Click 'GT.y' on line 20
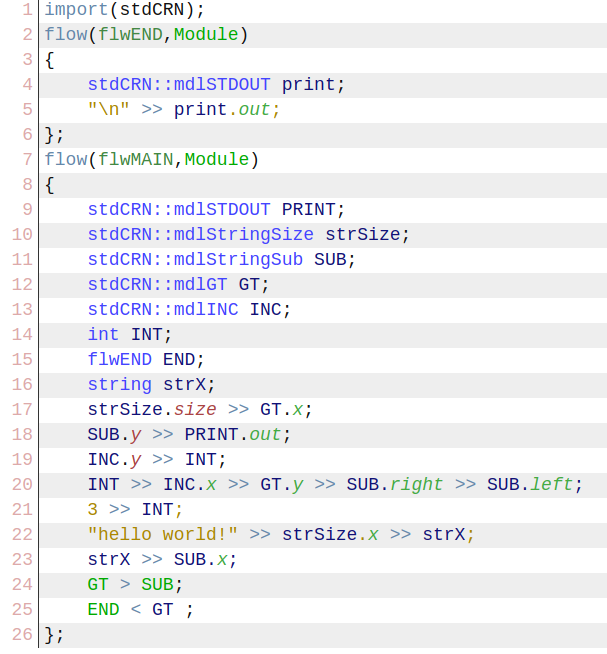607x654 pixels. click(282, 485)
